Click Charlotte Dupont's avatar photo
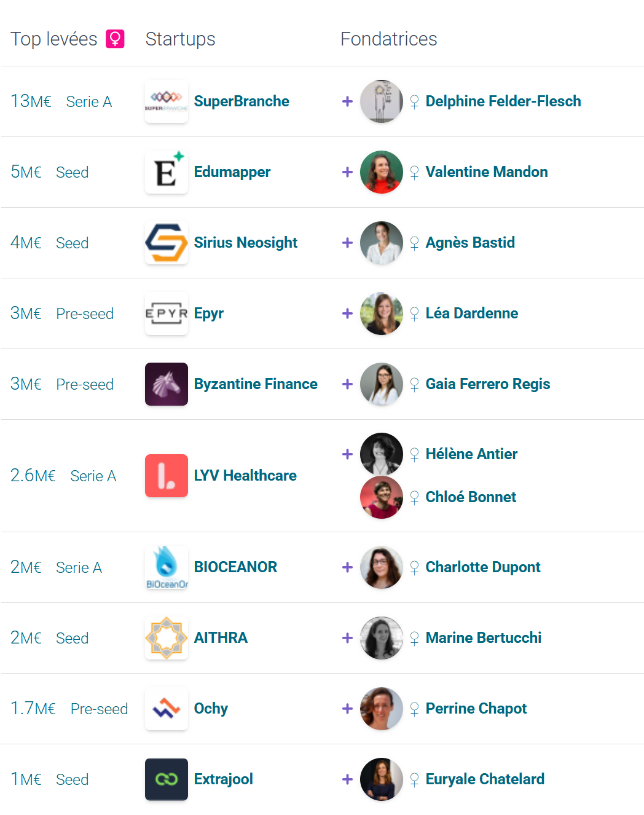 [382, 567]
